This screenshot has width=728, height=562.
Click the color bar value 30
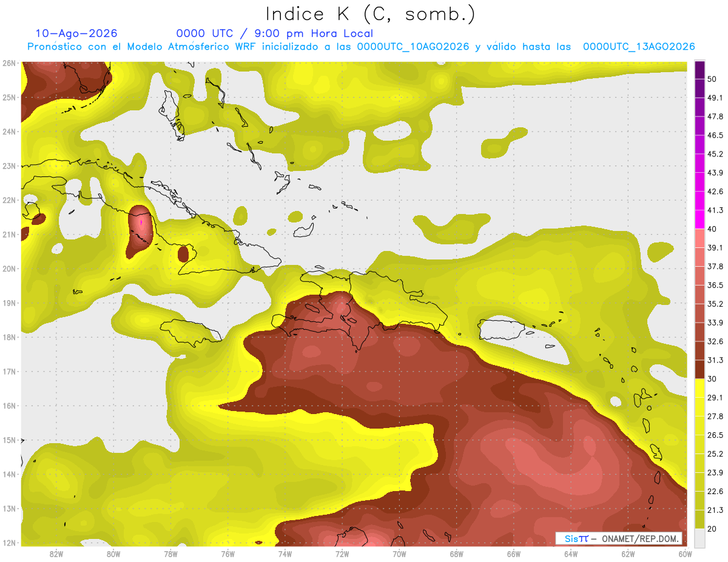712,379
